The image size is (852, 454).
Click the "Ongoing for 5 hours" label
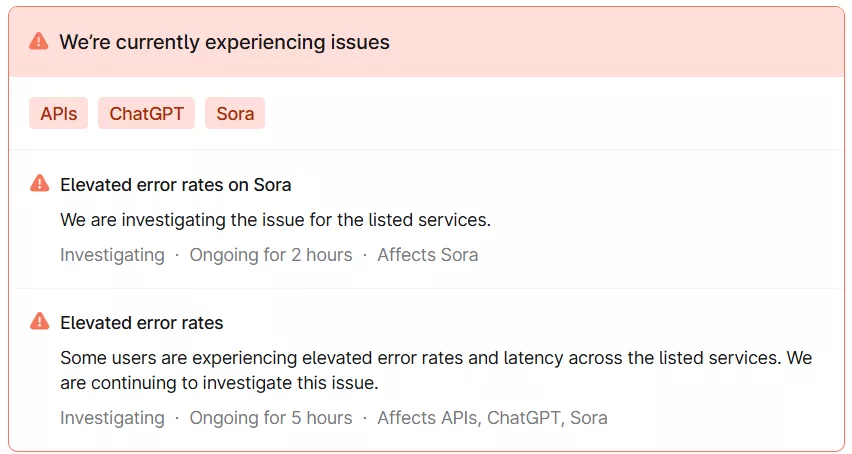(x=271, y=418)
